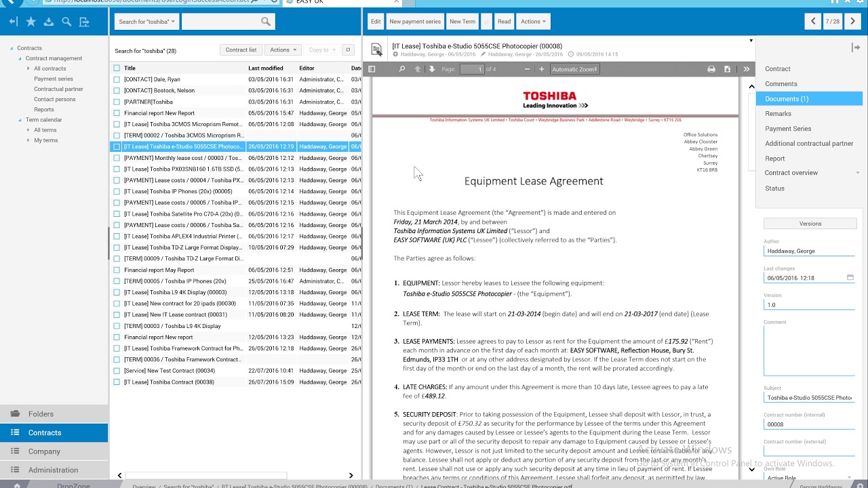868x488 pixels.
Task: Collapse the Contracts tree node
Action: click(x=12, y=48)
